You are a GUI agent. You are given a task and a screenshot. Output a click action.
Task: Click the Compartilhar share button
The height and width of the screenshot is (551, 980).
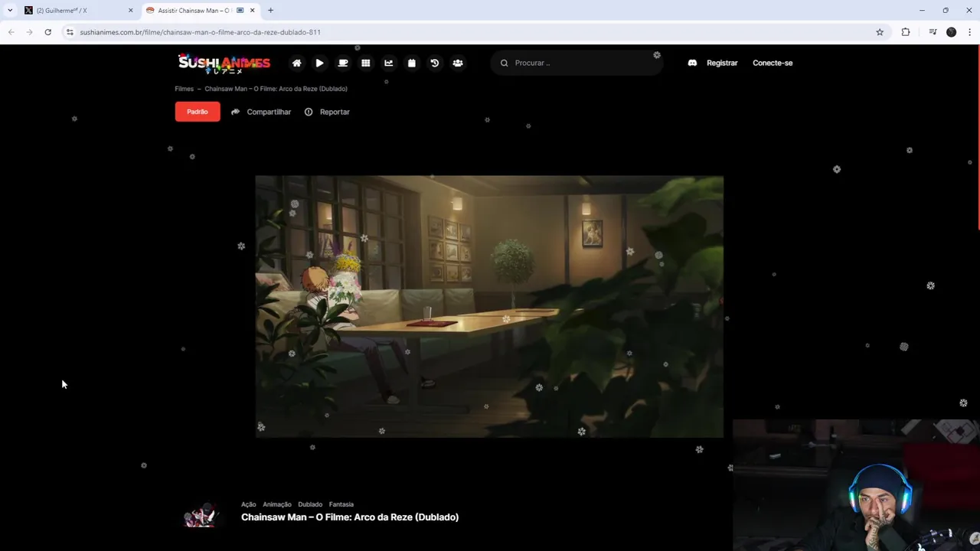tap(261, 112)
